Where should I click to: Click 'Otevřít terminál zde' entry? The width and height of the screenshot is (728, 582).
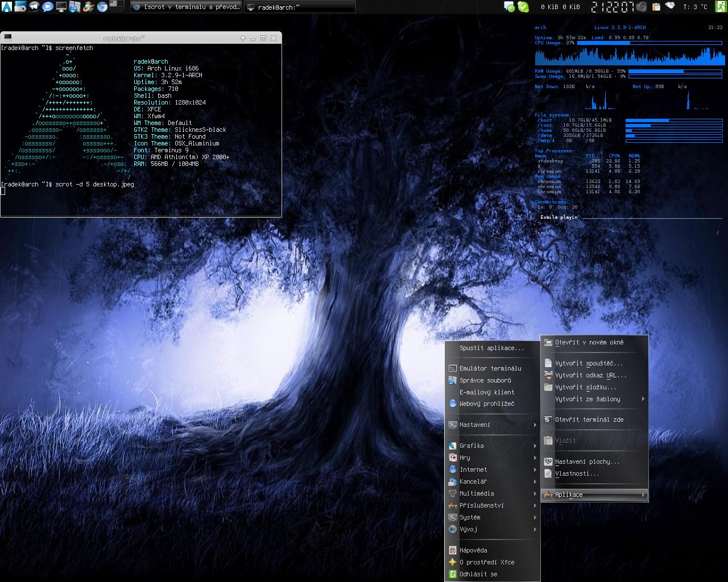click(x=594, y=419)
